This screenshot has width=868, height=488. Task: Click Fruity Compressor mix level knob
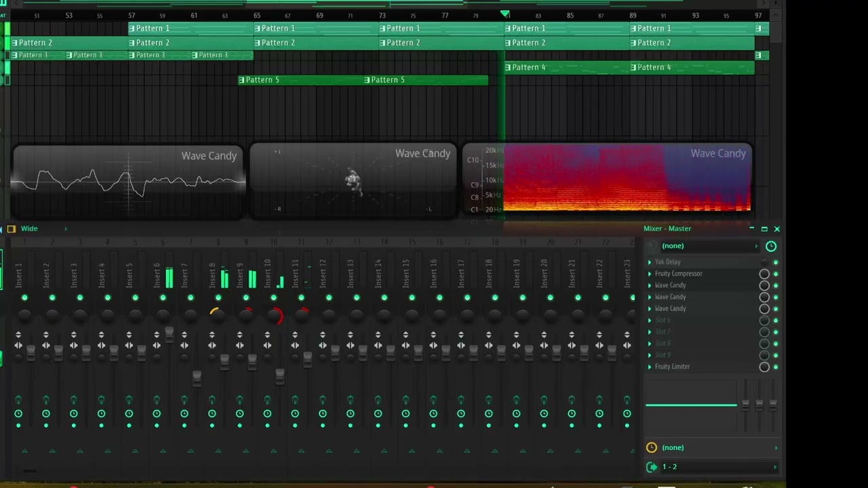coord(764,274)
